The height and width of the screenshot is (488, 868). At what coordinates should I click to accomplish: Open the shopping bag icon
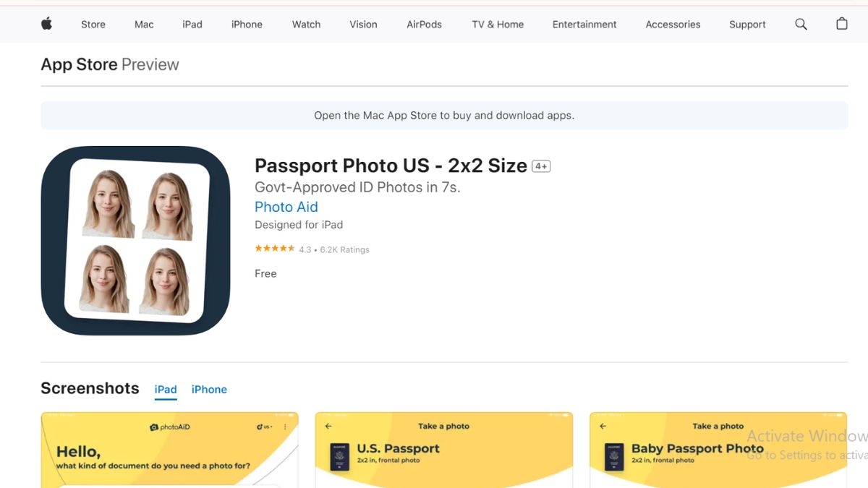pos(842,24)
